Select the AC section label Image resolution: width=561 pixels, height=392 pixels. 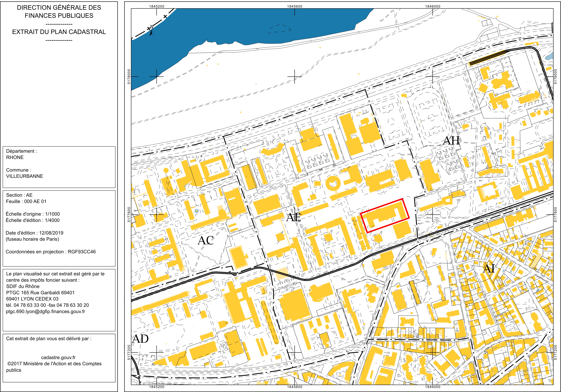pyautogui.click(x=206, y=240)
